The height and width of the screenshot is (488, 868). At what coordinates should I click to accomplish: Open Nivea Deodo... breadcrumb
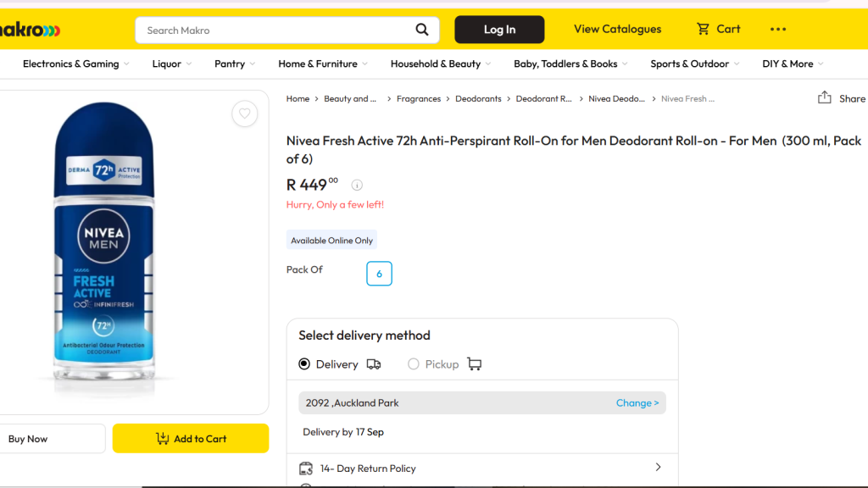(617, 99)
